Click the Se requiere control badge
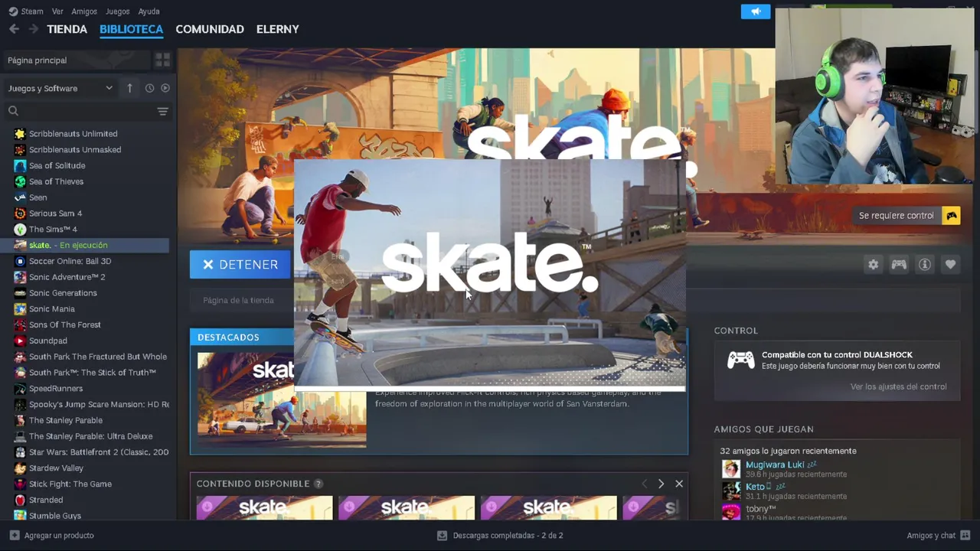Image resolution: width=980 pixels, height=551 pixels. pyautogui.click(x=908, y=216)
